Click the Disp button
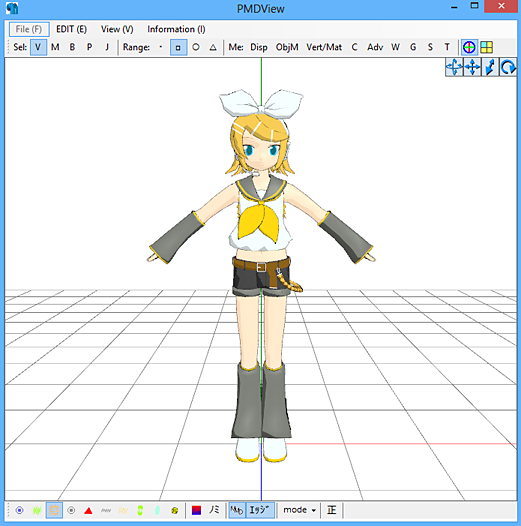521x526 pixels. coord(259,47)
